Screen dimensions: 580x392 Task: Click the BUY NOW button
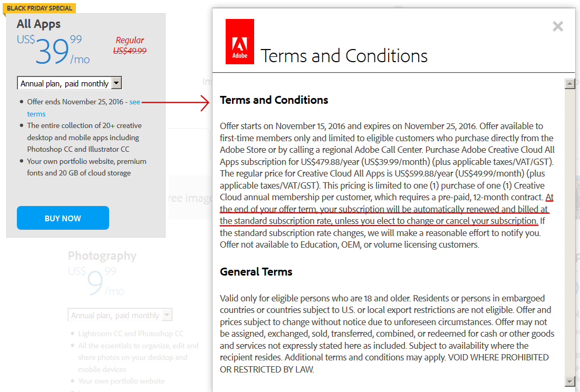(63, 218)
